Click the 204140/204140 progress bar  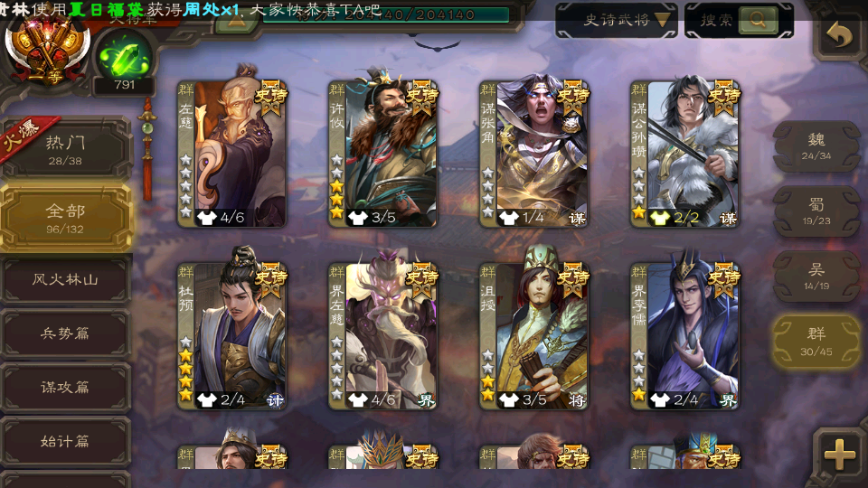point(386,15)
